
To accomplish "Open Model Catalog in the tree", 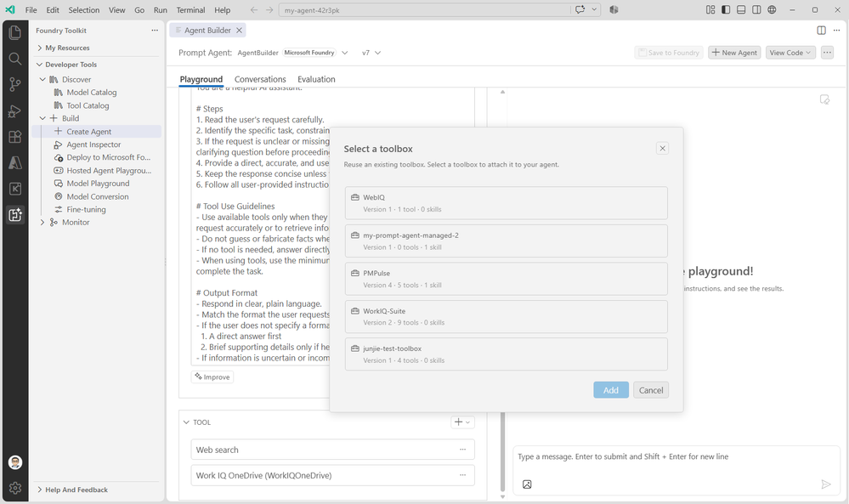I will (92, 93).
